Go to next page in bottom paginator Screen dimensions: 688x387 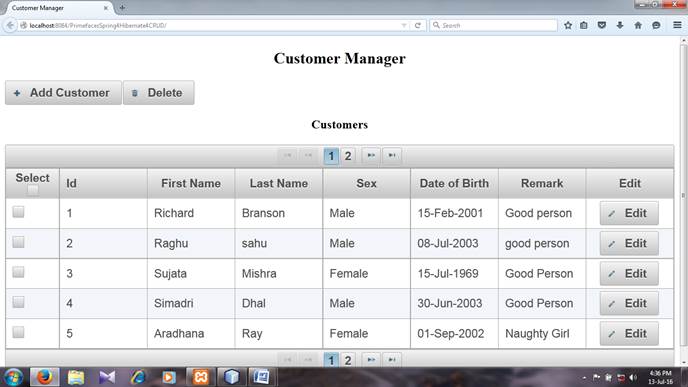(371, 360)
